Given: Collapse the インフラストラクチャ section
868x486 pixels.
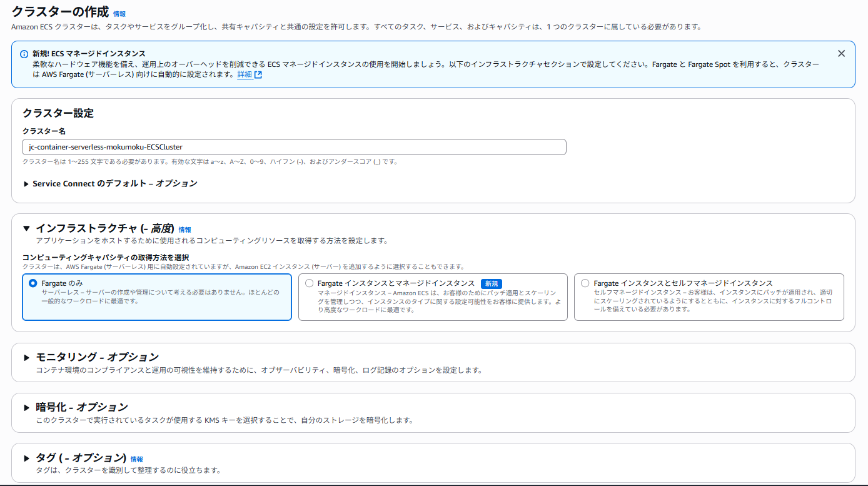Looking at the screenshot, I should pos(26,229).
